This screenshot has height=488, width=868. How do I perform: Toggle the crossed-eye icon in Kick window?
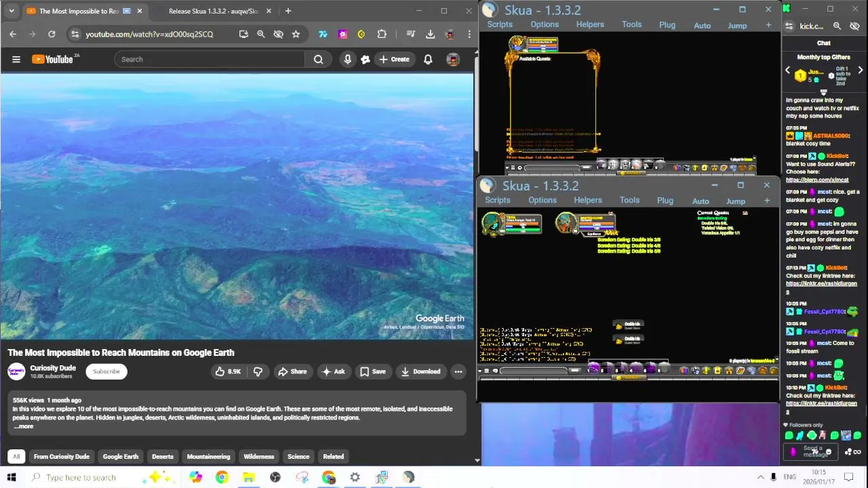[x=854, y=26]
